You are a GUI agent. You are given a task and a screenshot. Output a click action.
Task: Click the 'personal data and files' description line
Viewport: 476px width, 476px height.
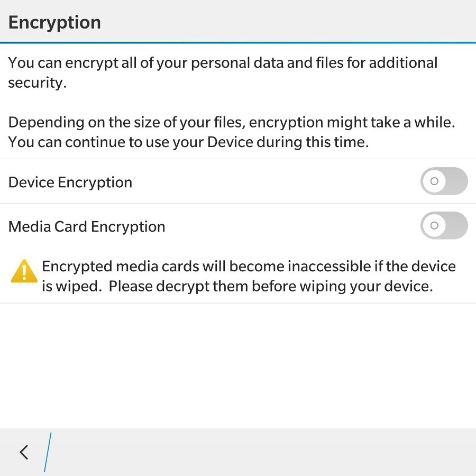pyautogui.click(x=222, y=63)
